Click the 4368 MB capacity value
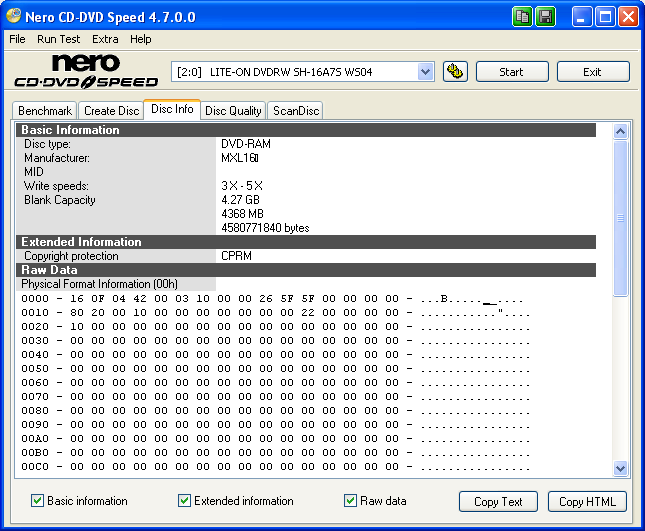This screenshot has width=645, height=531. pos(242,214)
